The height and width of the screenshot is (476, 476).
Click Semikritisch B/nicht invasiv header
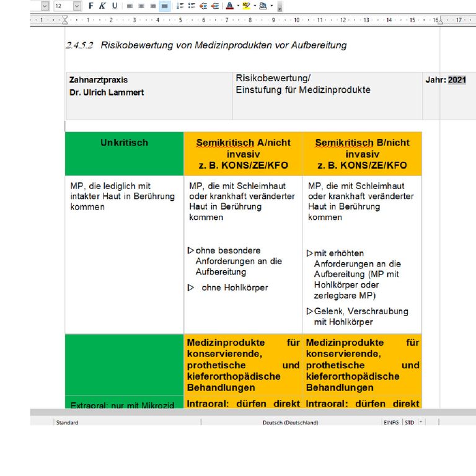[x=362, y=154]
